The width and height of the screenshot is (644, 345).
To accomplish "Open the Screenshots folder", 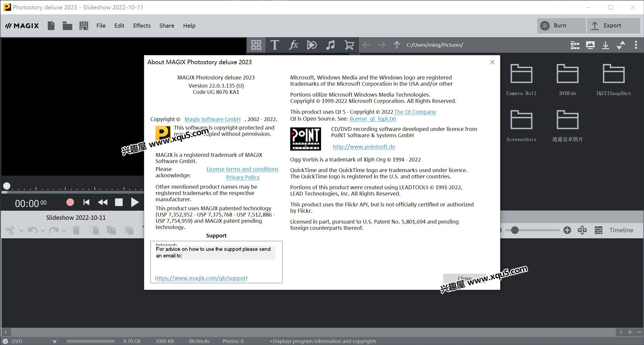I will 521,126.
